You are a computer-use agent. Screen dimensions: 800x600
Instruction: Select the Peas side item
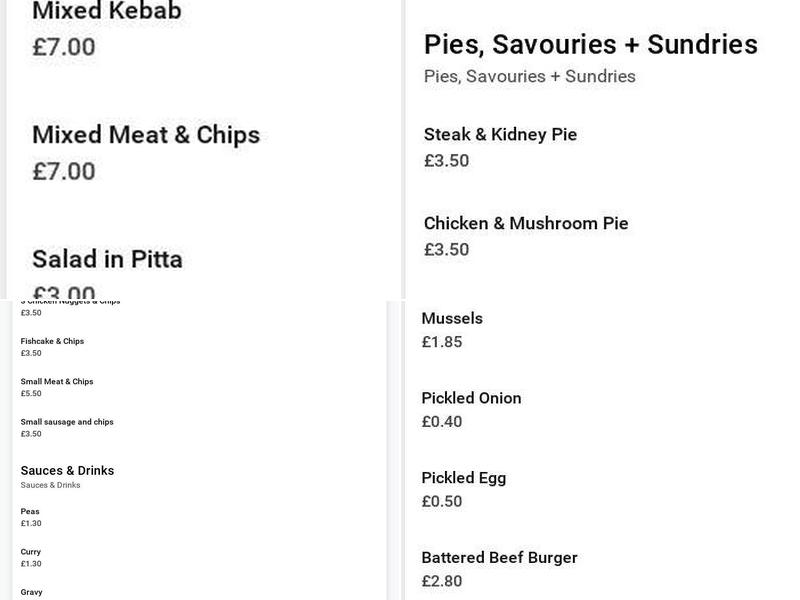[30, 511]
